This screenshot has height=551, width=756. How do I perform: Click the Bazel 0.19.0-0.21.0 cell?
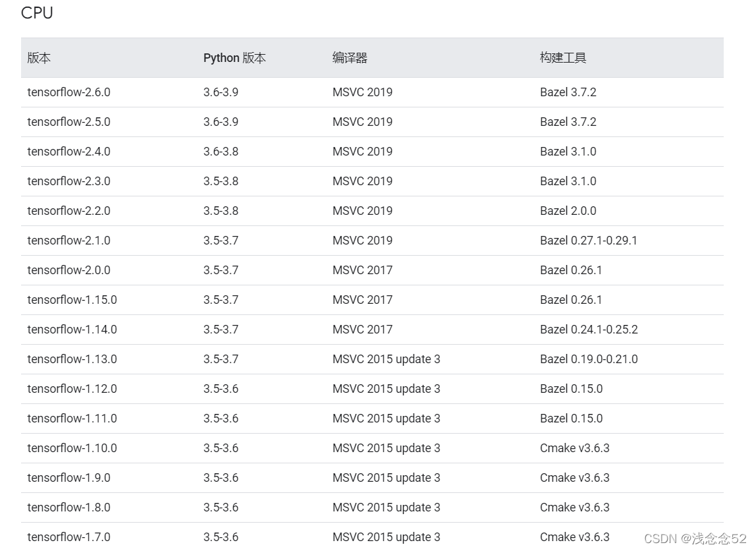589,359
